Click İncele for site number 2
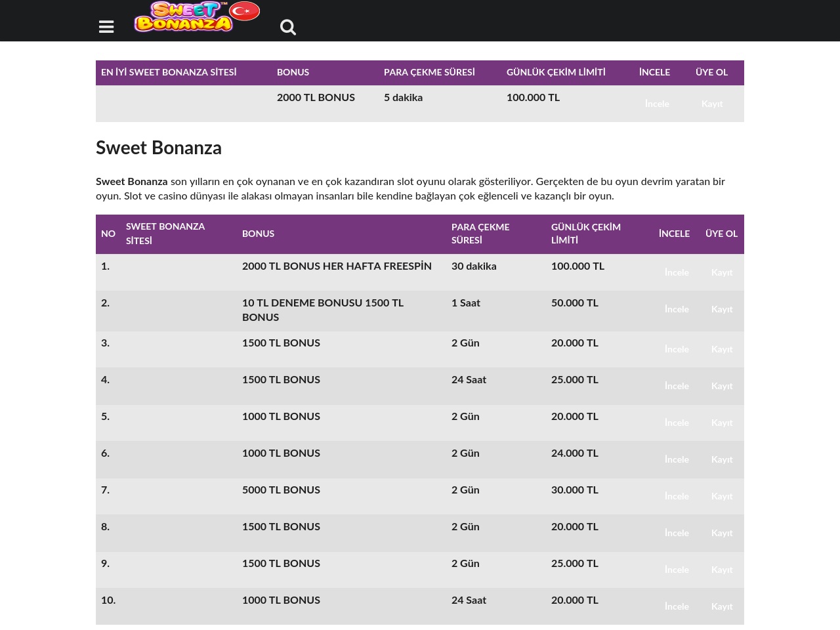 pos(677,310)
